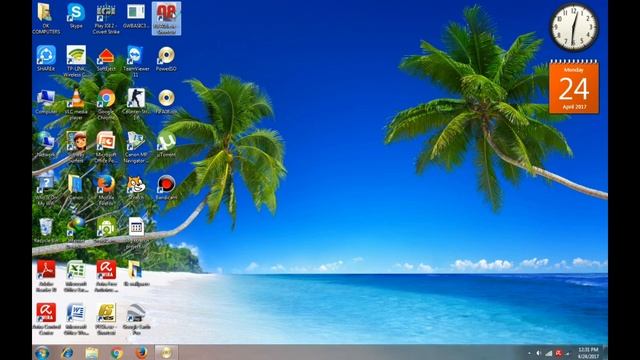Open the gold number 6 game shortcut

click(106, 319)
